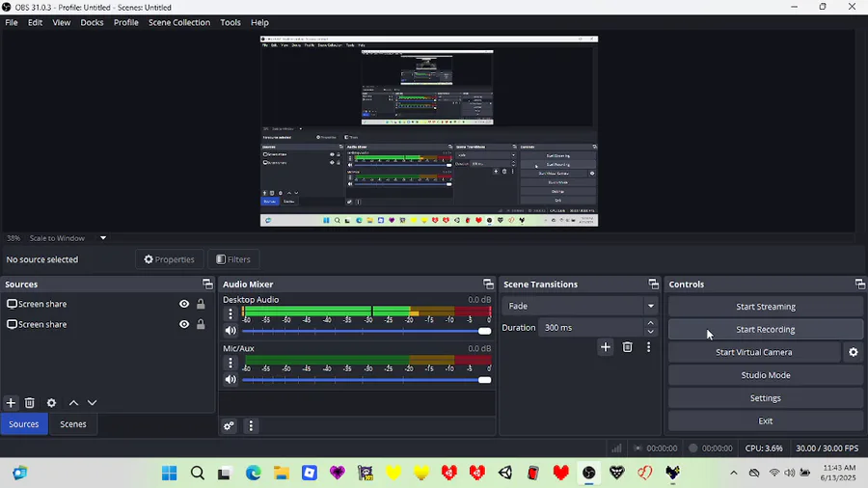Toggle visibility of first Screen share source
Viewport: 868px width, 488px height.
[x=184, y=304]
